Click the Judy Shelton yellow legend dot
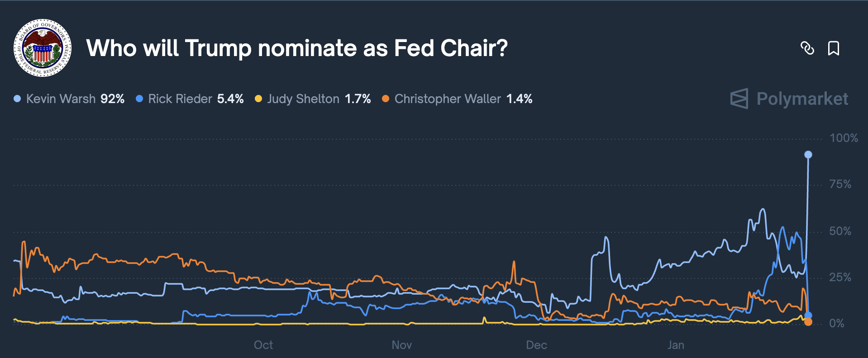The image size is (868, 358). [258, 99]
